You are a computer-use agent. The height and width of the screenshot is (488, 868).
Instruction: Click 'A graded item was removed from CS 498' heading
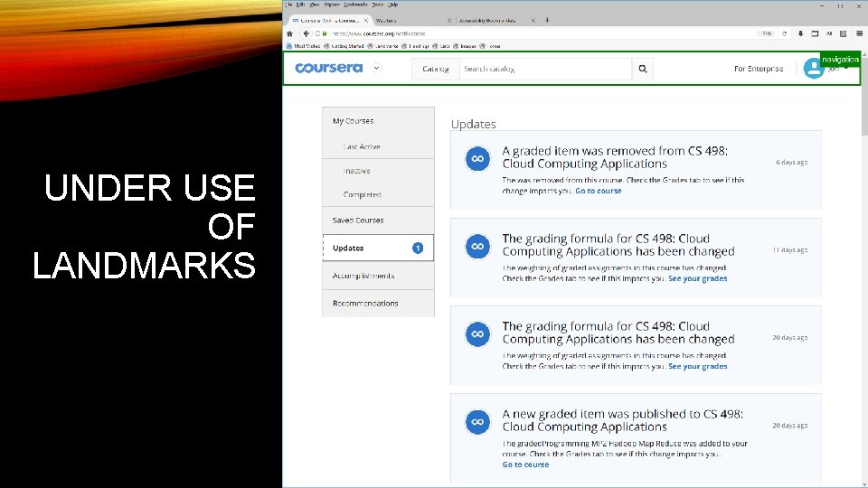point(615,157)
